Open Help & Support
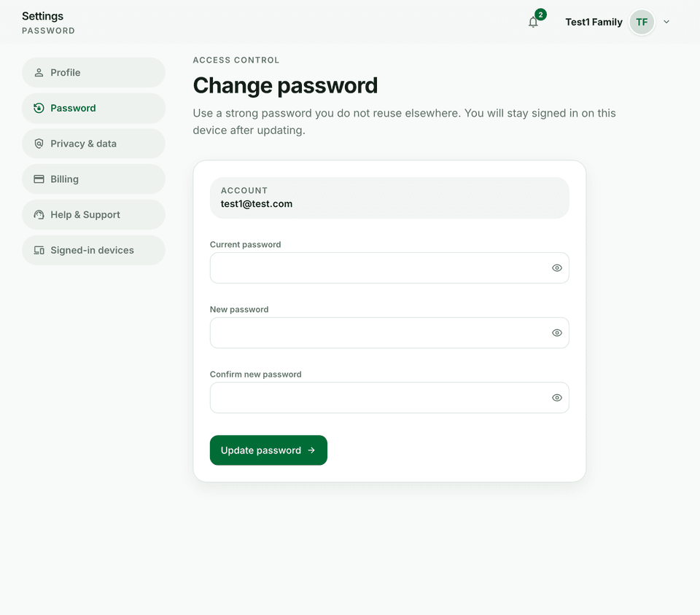Screen dimensions: 700x615 point(93,214)
